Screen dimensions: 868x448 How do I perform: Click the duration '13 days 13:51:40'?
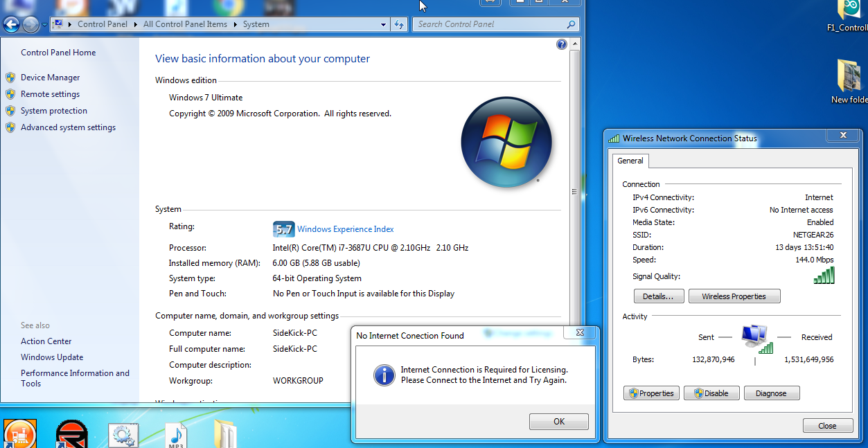tap(804, 247)
